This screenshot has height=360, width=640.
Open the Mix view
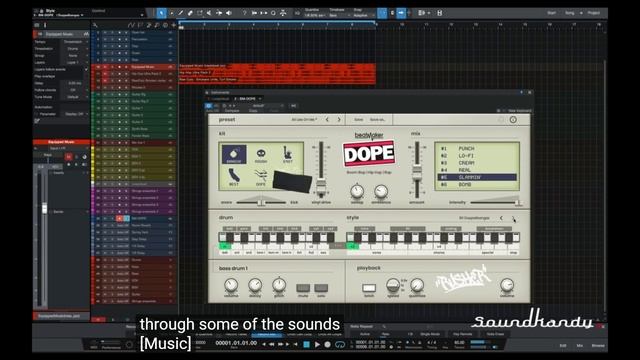pos(580,345)
